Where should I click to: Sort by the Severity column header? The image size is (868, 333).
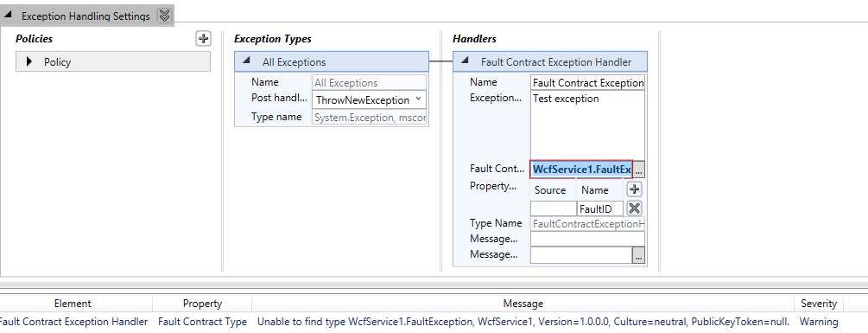[x=819, y=304]
